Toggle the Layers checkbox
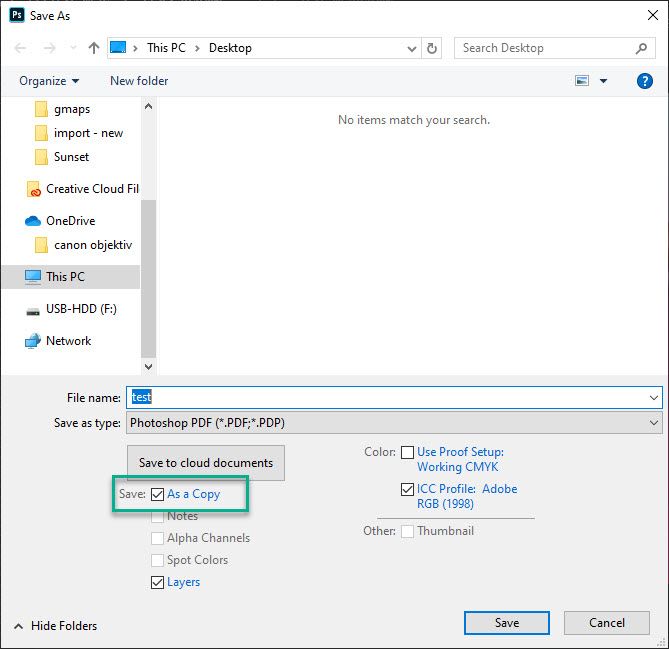The image size is (669, 649). point(157,582)
